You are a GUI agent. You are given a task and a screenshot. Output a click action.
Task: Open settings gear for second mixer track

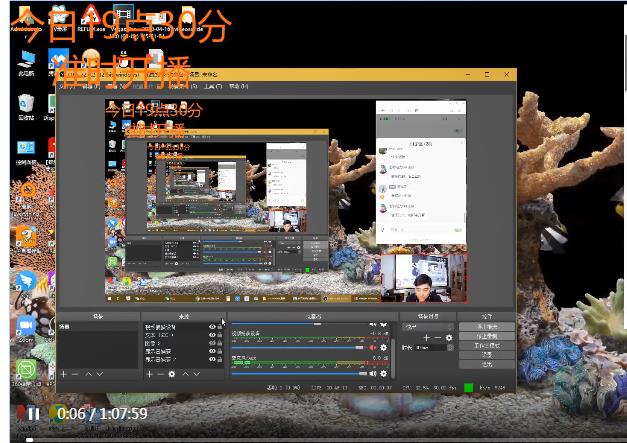tap(384, 372)
